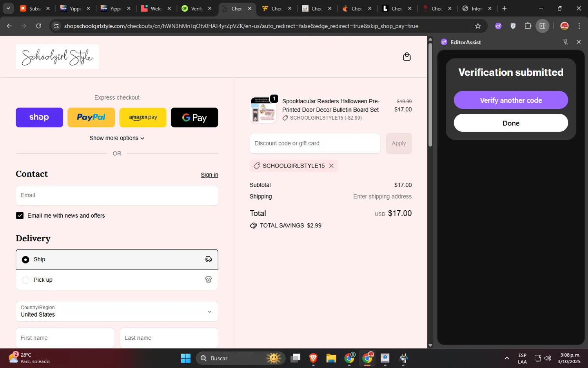Click the TOTAL SAVINGS $2.99 text
This screenshot has width=588, height=368.
290,226
